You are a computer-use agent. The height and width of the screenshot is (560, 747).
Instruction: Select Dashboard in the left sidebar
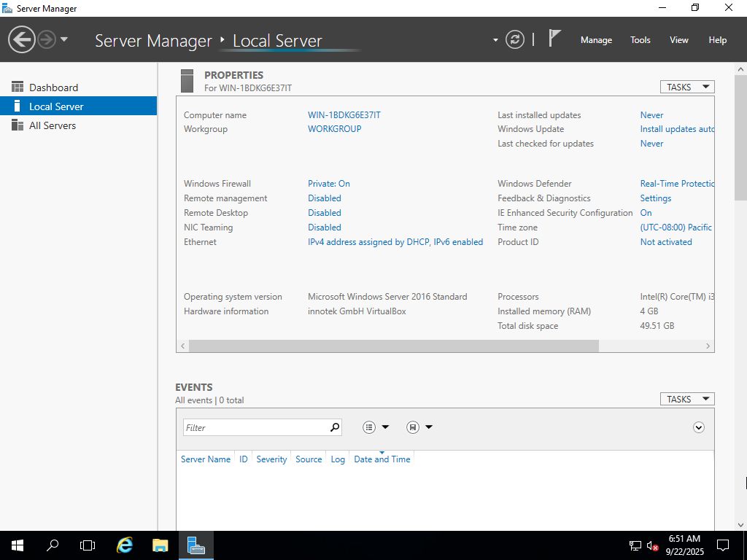pos(53,87)
